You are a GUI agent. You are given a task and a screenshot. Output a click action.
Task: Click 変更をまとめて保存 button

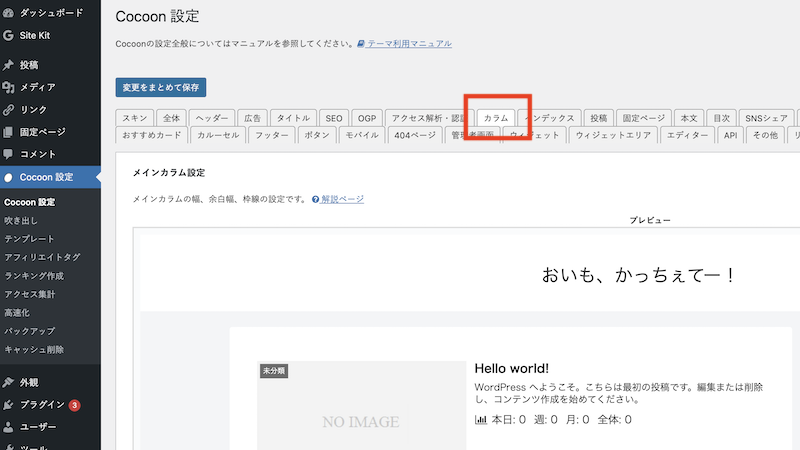[161, 87]
